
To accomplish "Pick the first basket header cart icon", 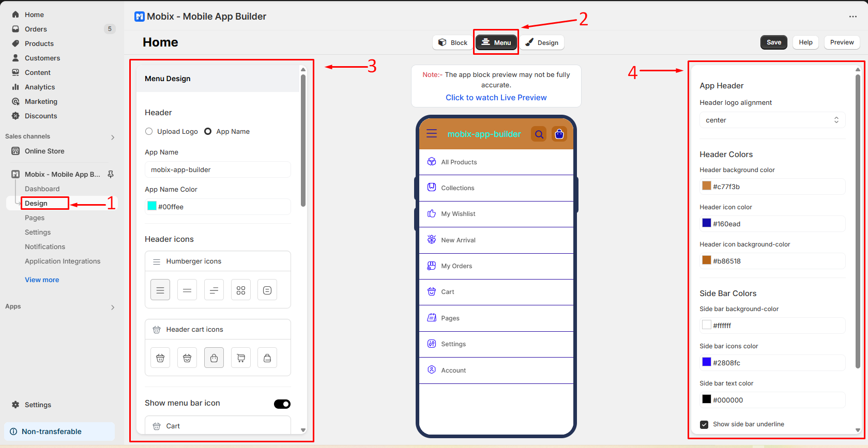I will [160, 358].
